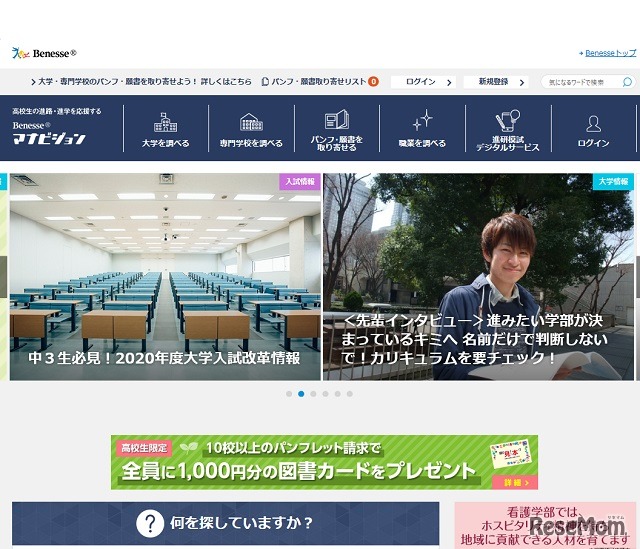The width and height of the screenshot is (640, 549).
Task: Select the fifth carousel dot
Action: click(338, 394)
